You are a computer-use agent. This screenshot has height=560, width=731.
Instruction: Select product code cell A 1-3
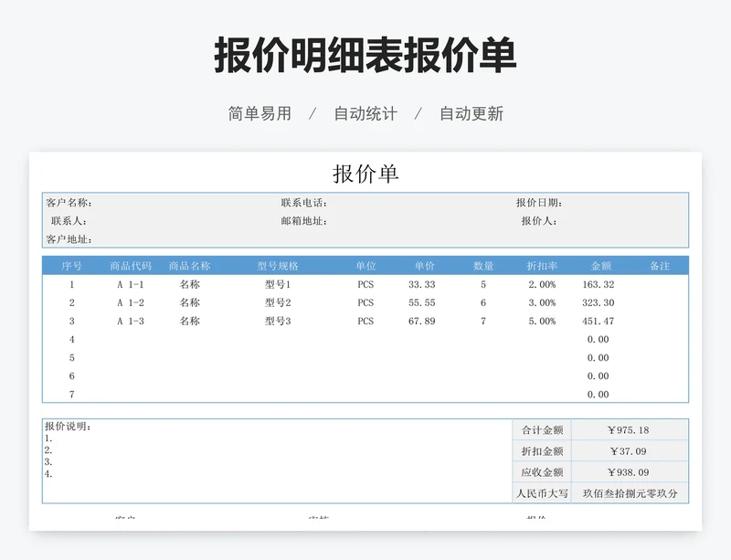click(131, 322)
